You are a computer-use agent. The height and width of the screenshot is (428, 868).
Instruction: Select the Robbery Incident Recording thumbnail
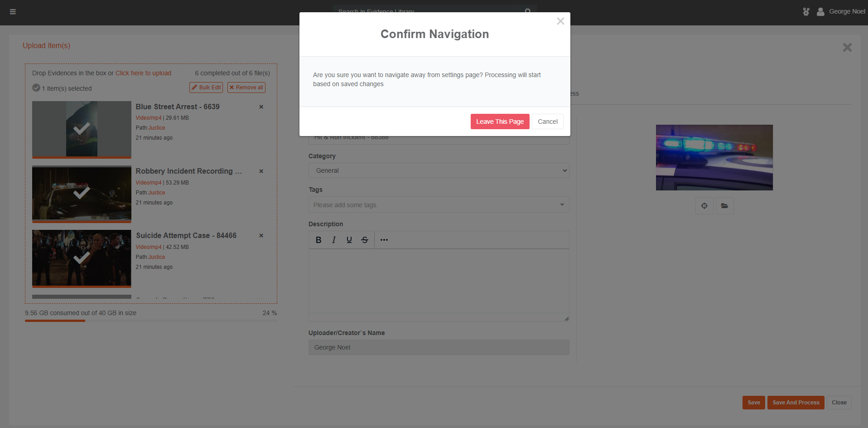[x=82, y=193]
